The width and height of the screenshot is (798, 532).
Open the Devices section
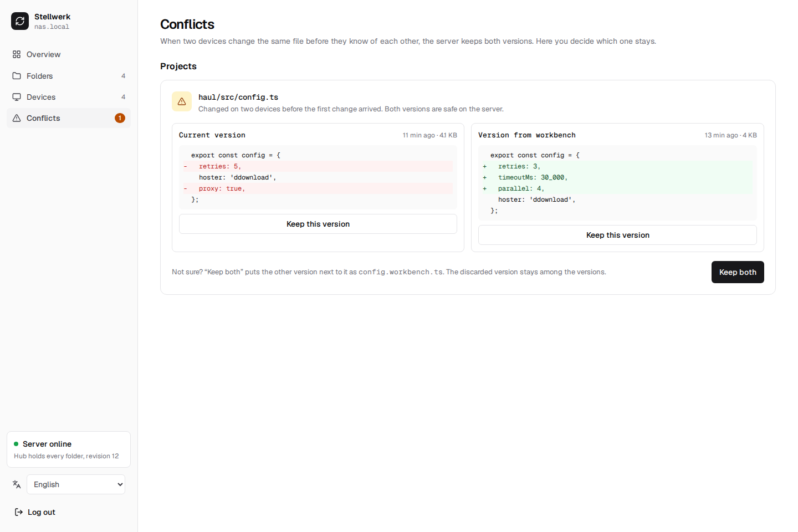pyautogui.click(x=69, y=97)
